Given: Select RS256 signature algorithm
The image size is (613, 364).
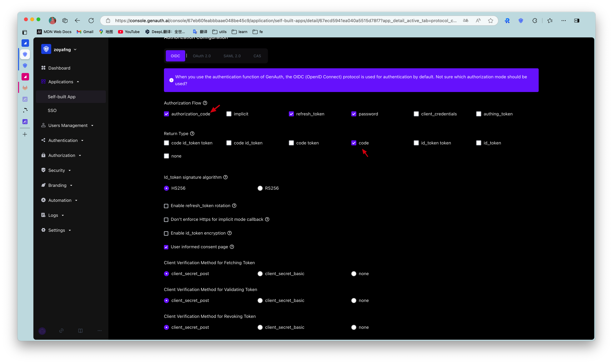Looking at the screenshot, I should pyautogui.click(x=260, y=188).
